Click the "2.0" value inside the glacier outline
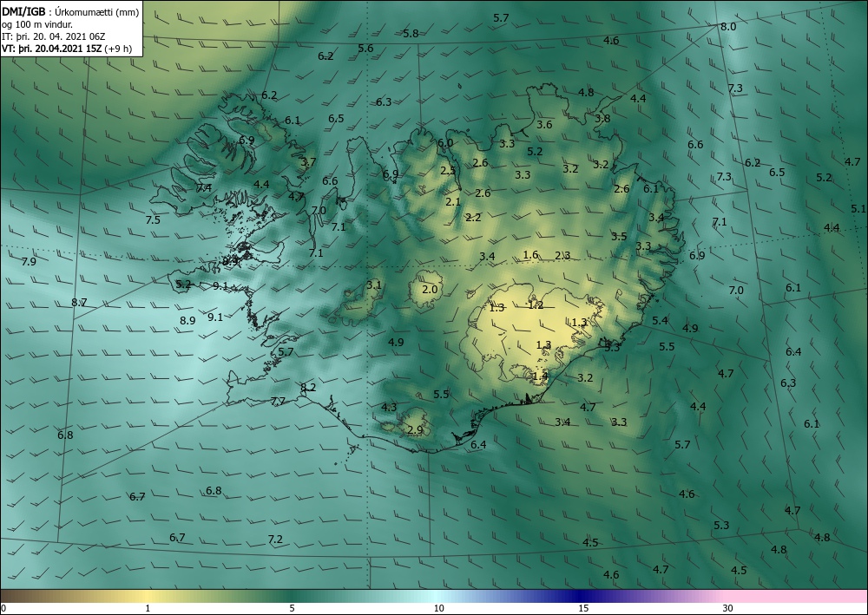 (x=430, y=289)
